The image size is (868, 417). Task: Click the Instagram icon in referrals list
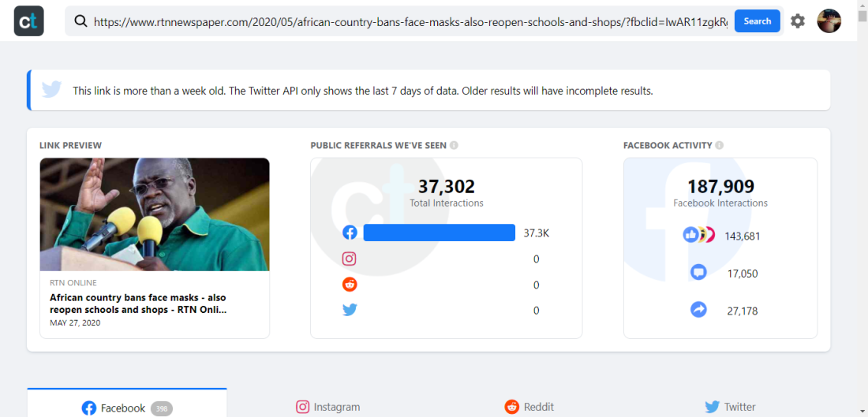pos(350,259)
